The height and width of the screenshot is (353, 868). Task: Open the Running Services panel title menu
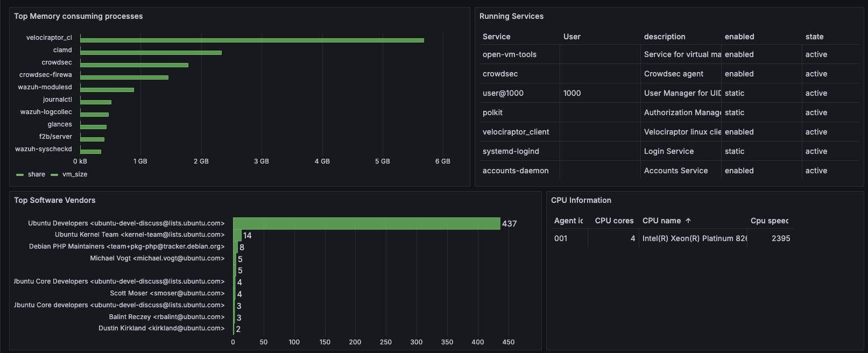511,16
